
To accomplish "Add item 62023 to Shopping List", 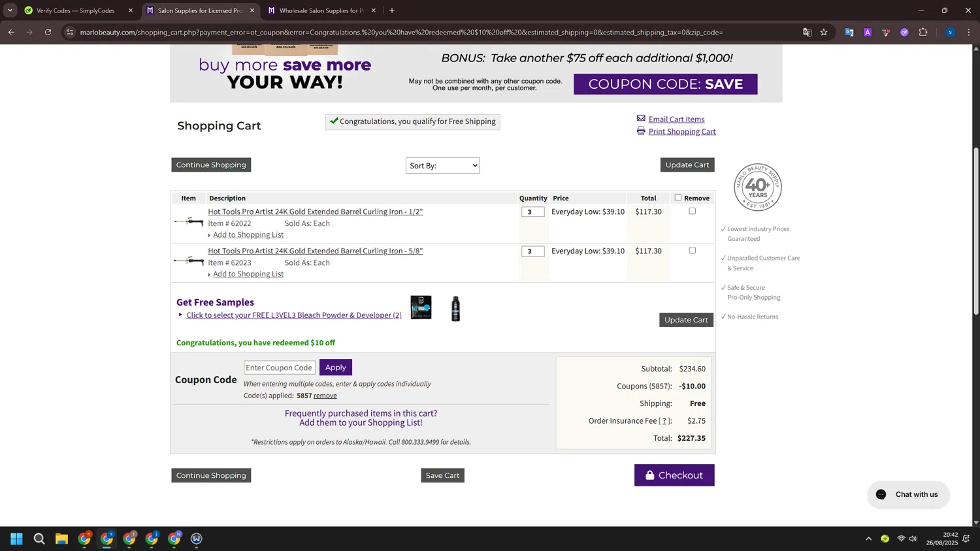I will pyautogui.click(x=248, y=274).
